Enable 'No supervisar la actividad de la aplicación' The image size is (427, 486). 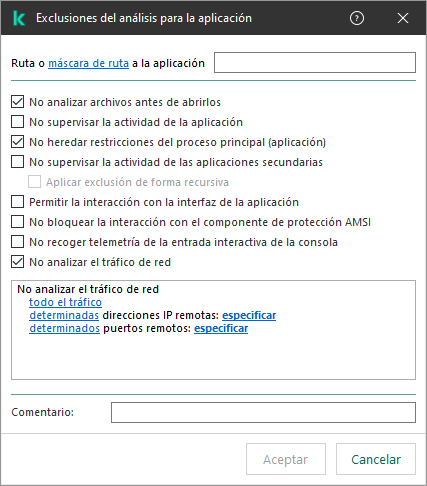[17, 122]
